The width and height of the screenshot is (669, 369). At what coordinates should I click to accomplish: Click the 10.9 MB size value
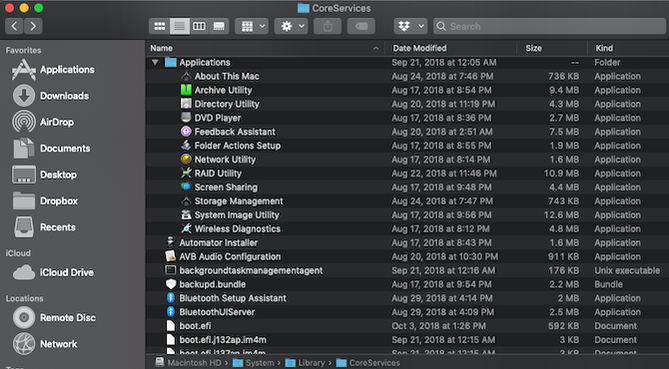tap(561, 173)
